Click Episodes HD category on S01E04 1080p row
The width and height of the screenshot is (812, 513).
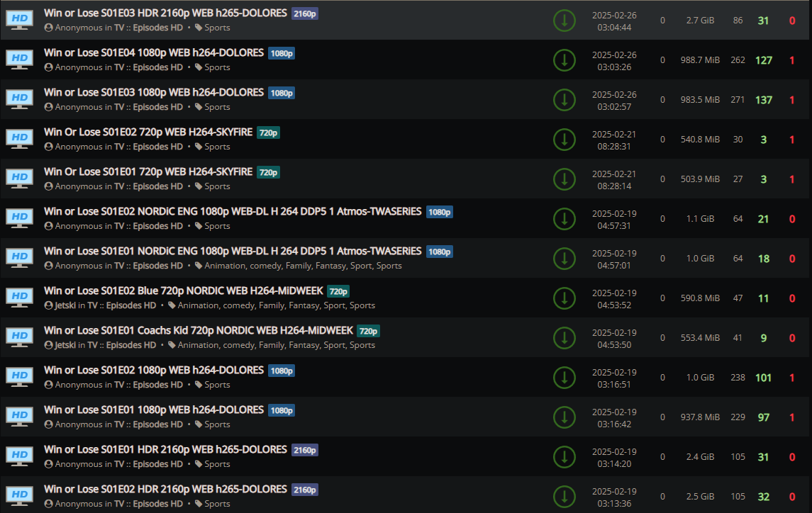click(x=158, y=67)
